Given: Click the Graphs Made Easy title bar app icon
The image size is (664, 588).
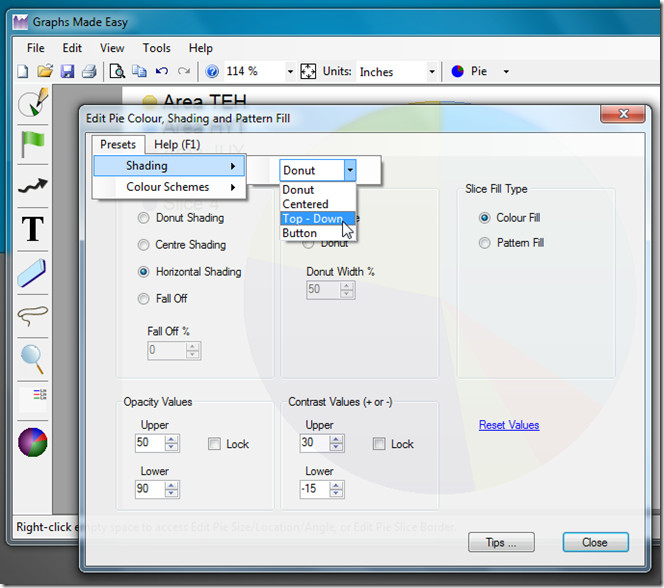Looking at the screenshot, I should [20, 22].
